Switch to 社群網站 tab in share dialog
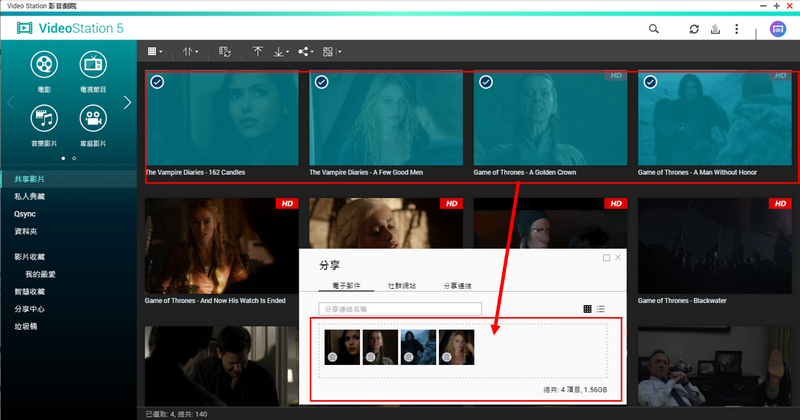The width and height of the screenshot is (800, 420). click(x=402, y=286)
